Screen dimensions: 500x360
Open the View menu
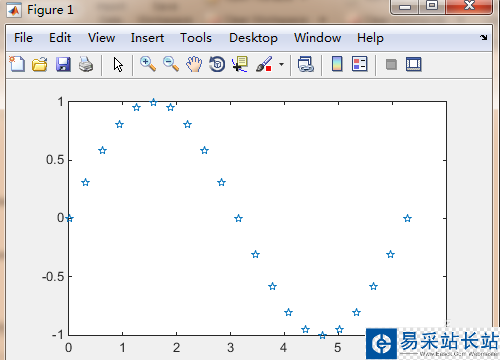click(x=101, y=38)
